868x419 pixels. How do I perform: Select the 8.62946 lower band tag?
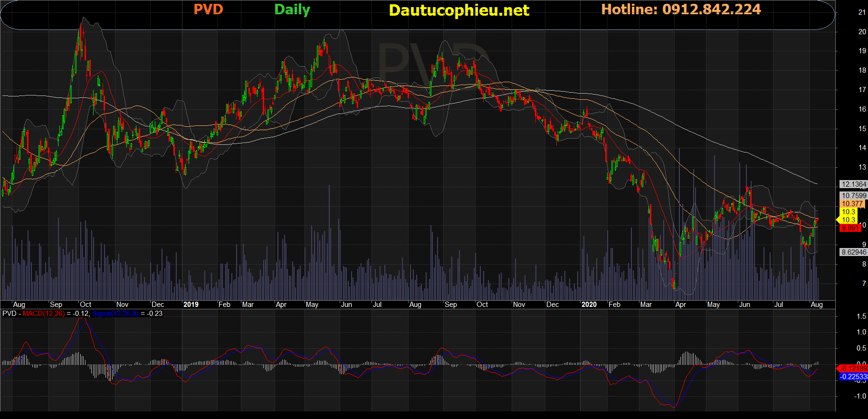tap(853, 252)
